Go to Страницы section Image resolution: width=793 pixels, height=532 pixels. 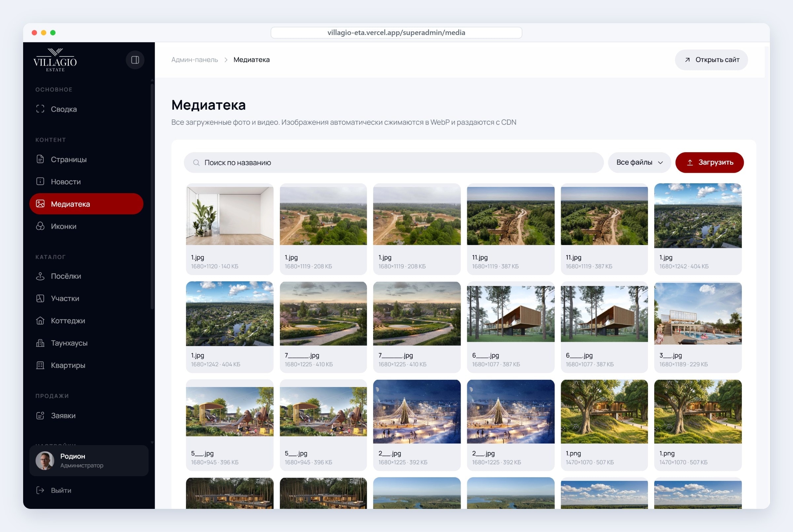(x=87, y=159)
